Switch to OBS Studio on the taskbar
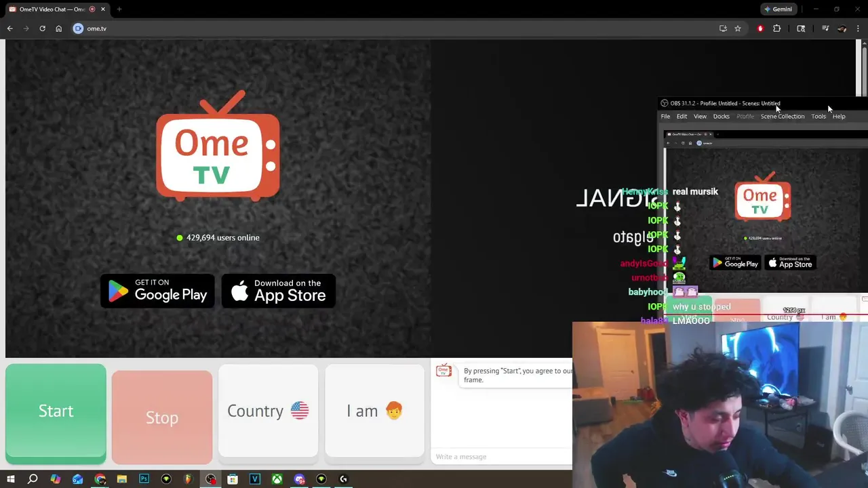Viewport: 868px width, 488px height. tap(211, 479)
